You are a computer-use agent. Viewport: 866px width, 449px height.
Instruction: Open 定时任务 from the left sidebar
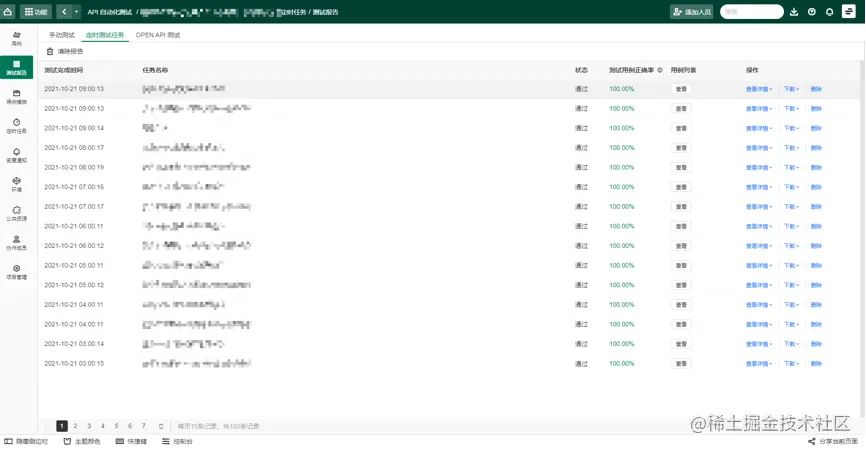(17, 125)
